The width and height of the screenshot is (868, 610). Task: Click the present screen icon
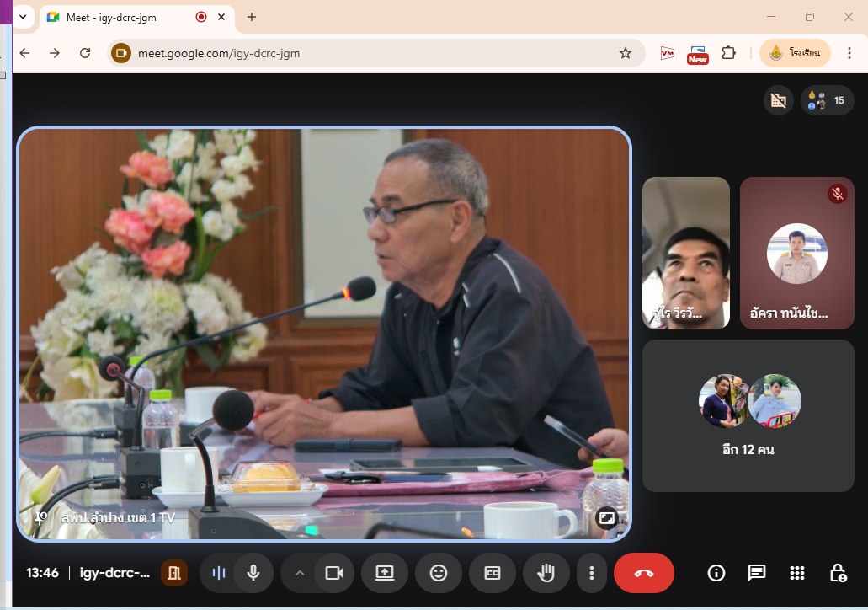(385, 573)
